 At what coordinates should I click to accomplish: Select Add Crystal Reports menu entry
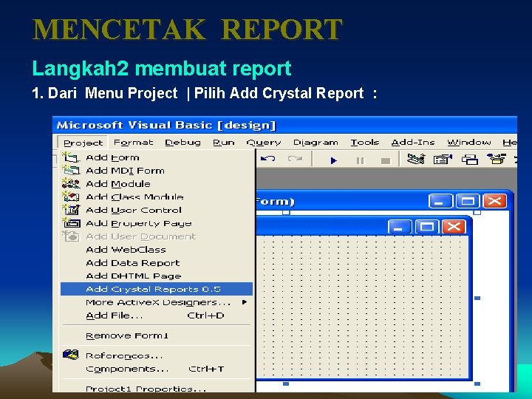157,289
